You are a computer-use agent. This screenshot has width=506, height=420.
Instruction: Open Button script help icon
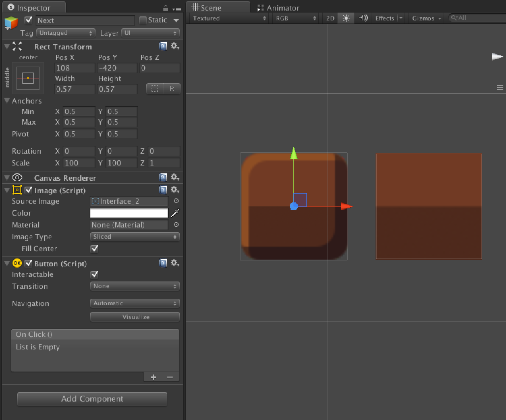coord(163,263)
